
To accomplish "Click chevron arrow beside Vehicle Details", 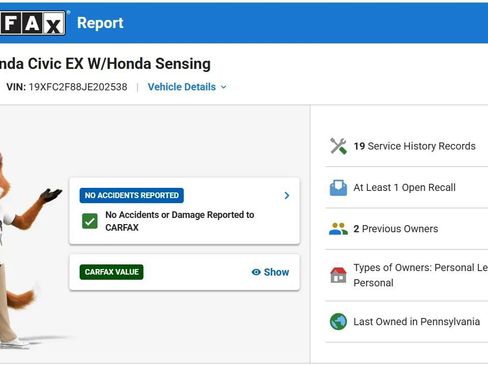I will (x=224, y=87).
